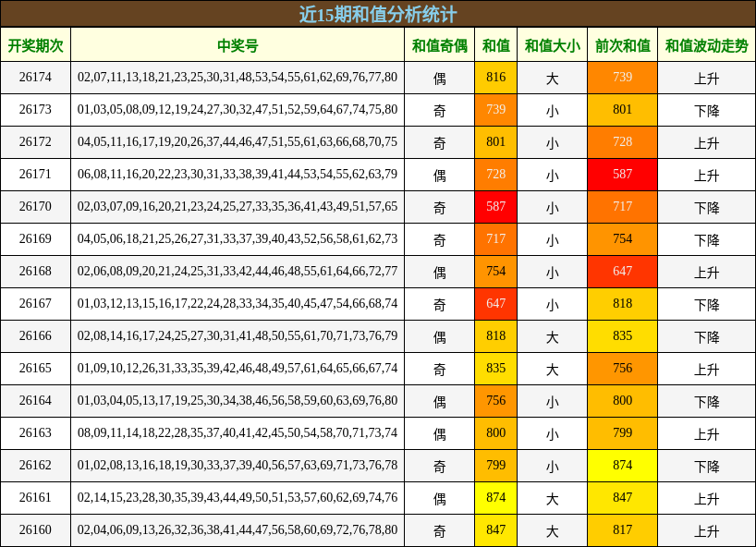Select period number 26162
Viewport: 756px width, 547px height.
pyautogui.click(x=35, y=465)
